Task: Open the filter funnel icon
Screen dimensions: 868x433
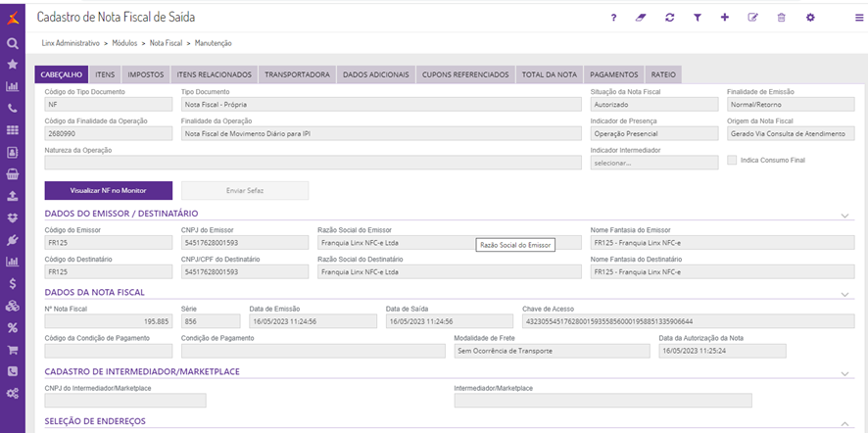Action: tap(698, 18)
